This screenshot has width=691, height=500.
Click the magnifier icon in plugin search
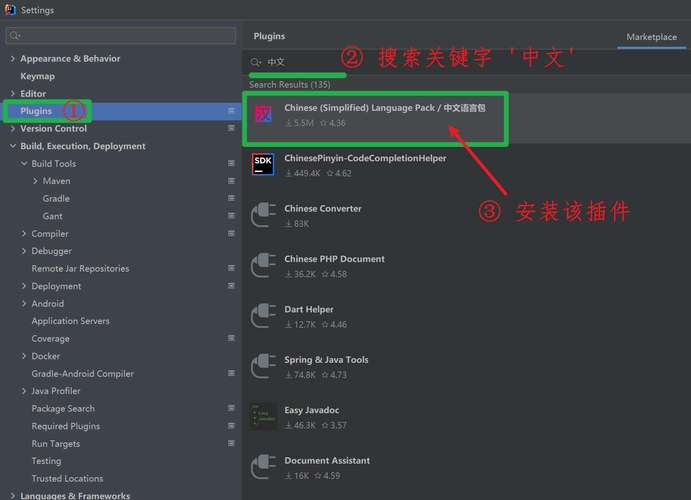tap(256, 62)
